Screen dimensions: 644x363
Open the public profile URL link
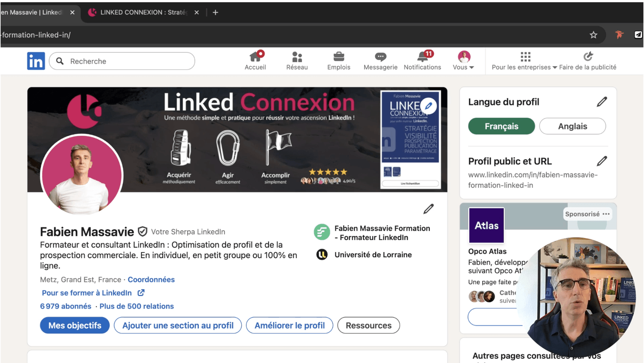[533, 180]
